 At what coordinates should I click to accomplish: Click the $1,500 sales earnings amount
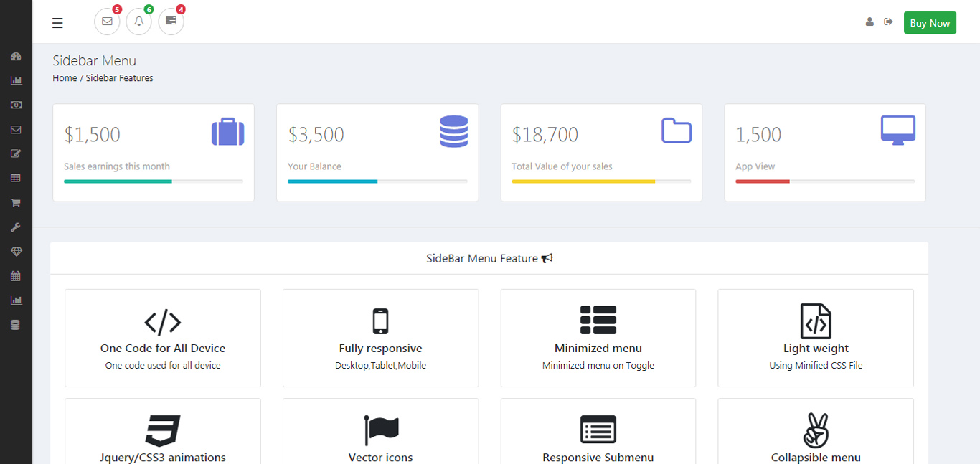[x=93, y=135]
